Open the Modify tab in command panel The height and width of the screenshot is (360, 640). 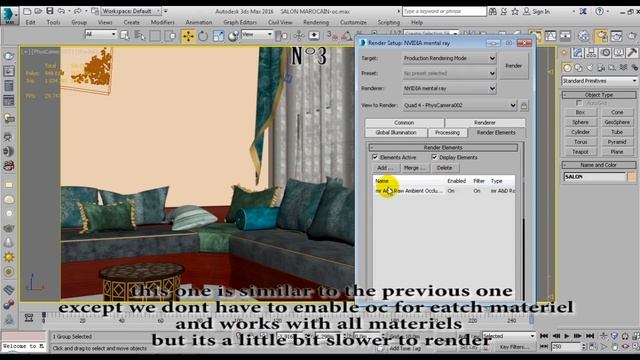(578, 53)
